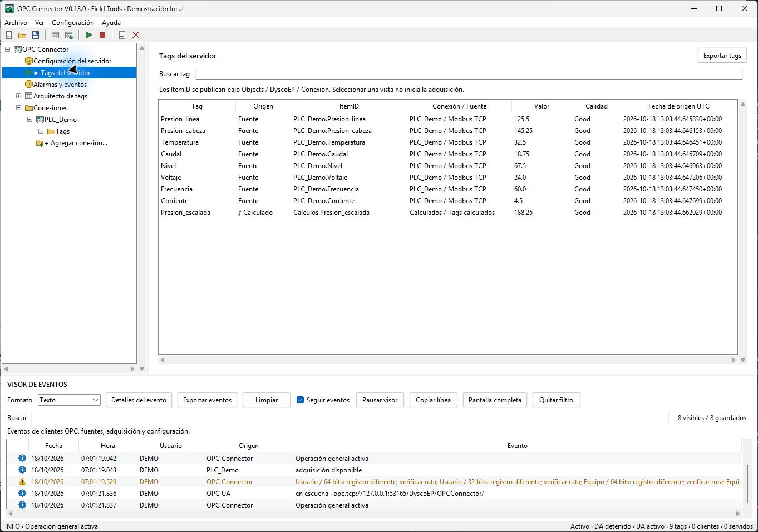Uncheck the Seguir eventos checkbox

coord(301,400)
